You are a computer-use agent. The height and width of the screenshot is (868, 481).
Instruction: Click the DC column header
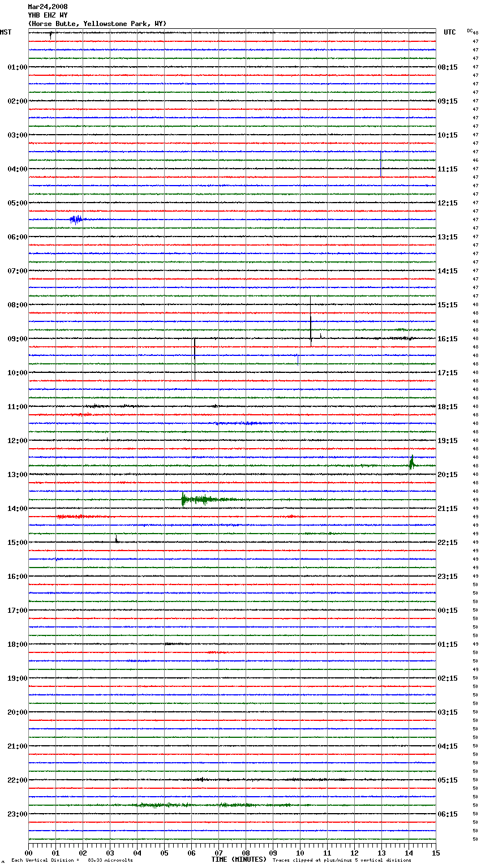tap(470, 31)
